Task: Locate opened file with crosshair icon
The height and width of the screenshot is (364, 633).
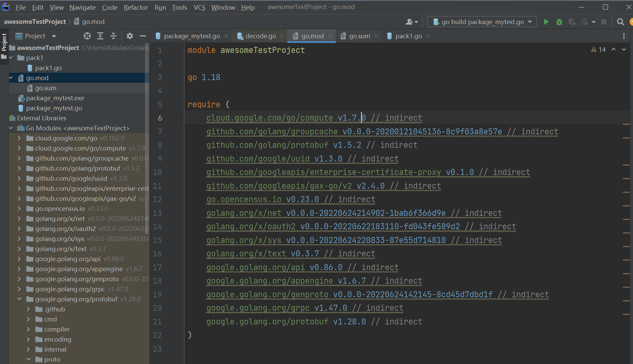Action: tap(87, 36)
